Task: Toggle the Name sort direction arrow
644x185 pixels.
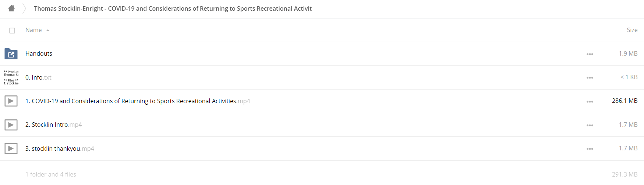Action: (x=48, y=30)
